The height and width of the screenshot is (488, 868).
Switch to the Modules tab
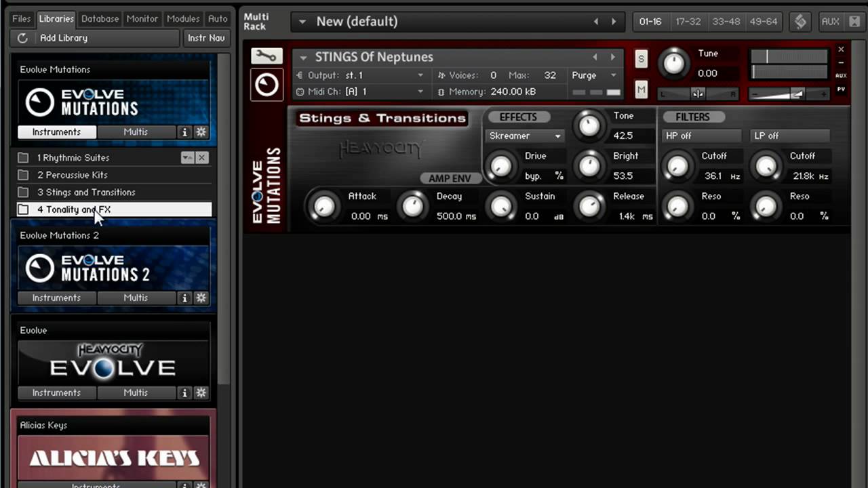[183, 18]
